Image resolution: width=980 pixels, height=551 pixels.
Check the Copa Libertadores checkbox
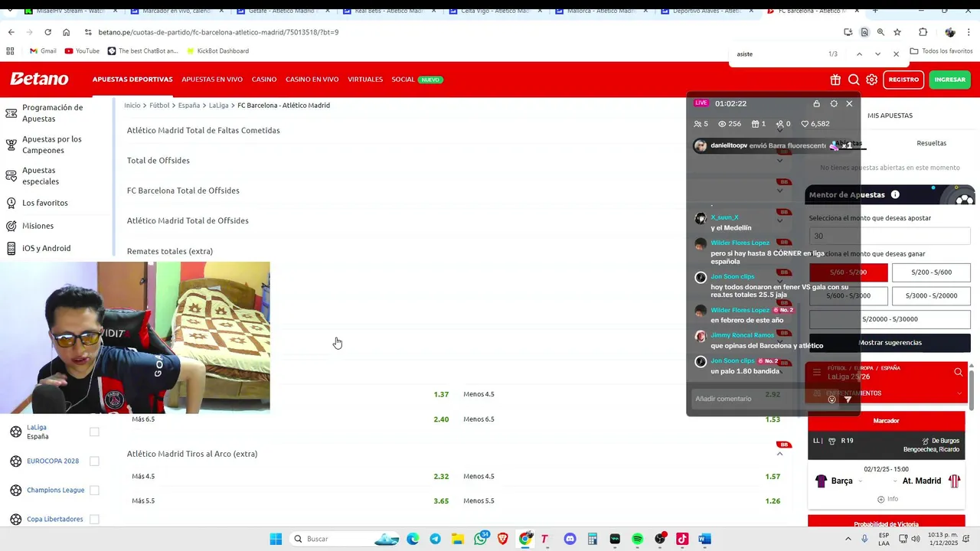click(94, 519)
